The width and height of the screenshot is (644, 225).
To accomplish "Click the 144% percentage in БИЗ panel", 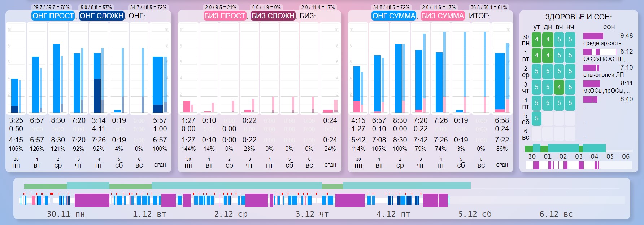I will point(188,149).
